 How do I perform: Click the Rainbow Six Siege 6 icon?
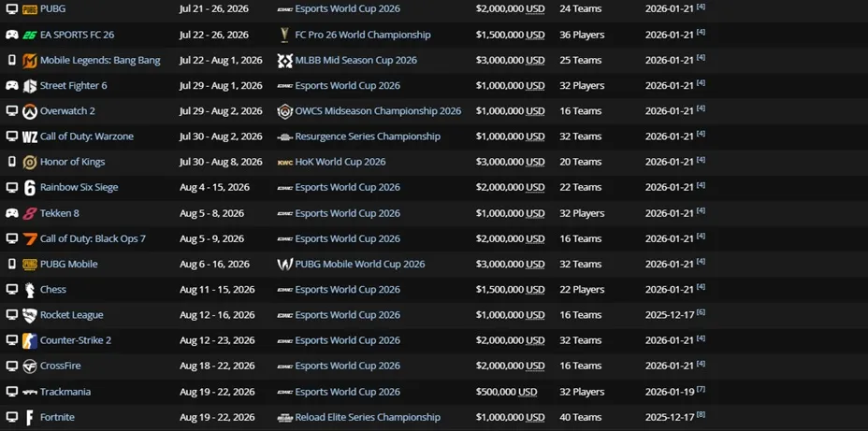click(29, 188)
